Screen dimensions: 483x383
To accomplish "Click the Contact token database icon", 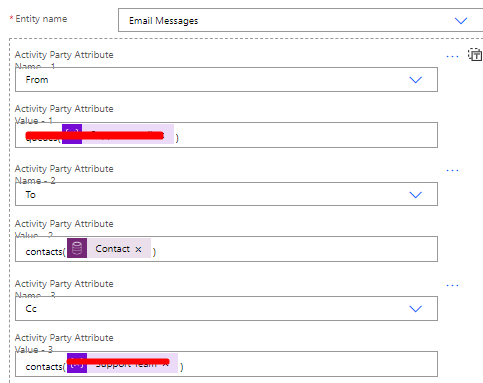I will (x=77, y=248).
